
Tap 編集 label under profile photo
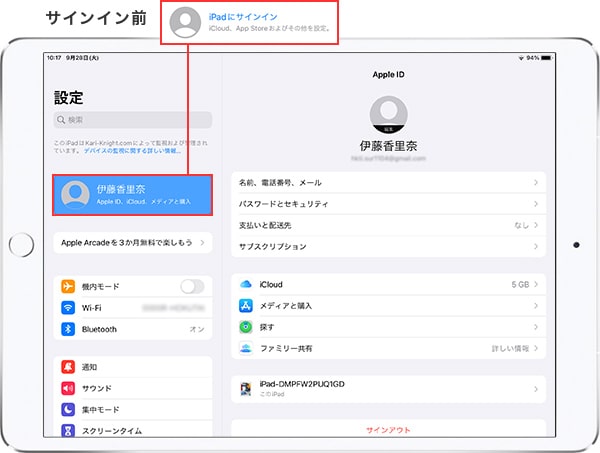(x=388, y=130)
